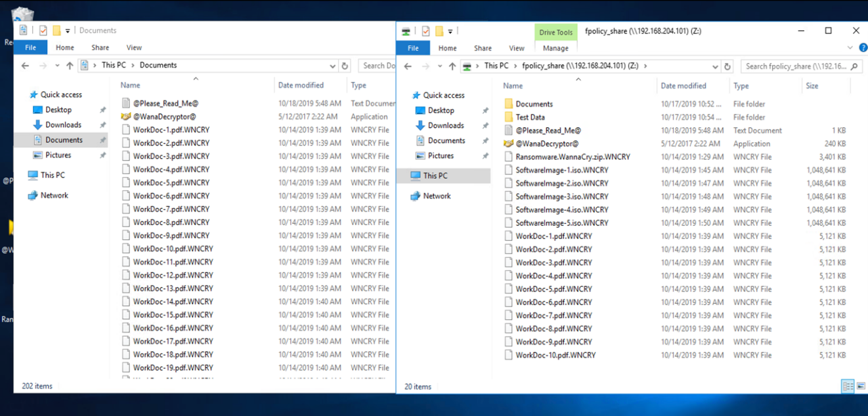The image size is (868, 416).
Task: Click This PC breadcrumb in fpolicy_share address
Action: (x=496, y=66)
